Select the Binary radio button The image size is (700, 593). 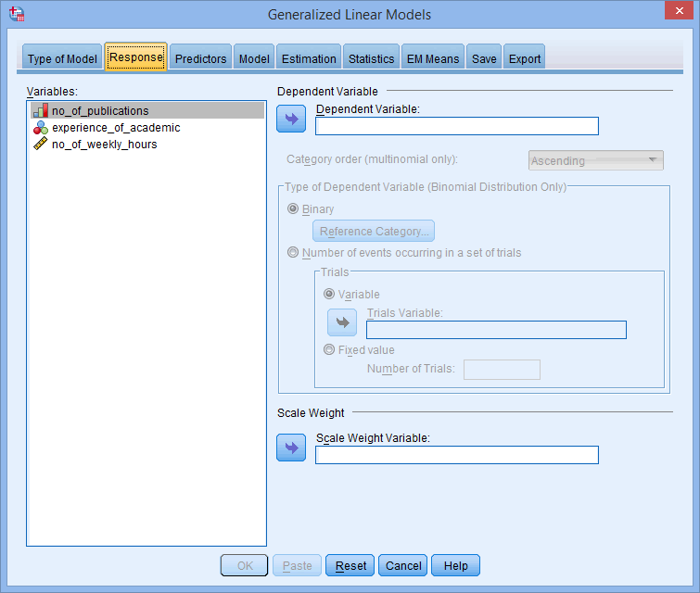293,208
